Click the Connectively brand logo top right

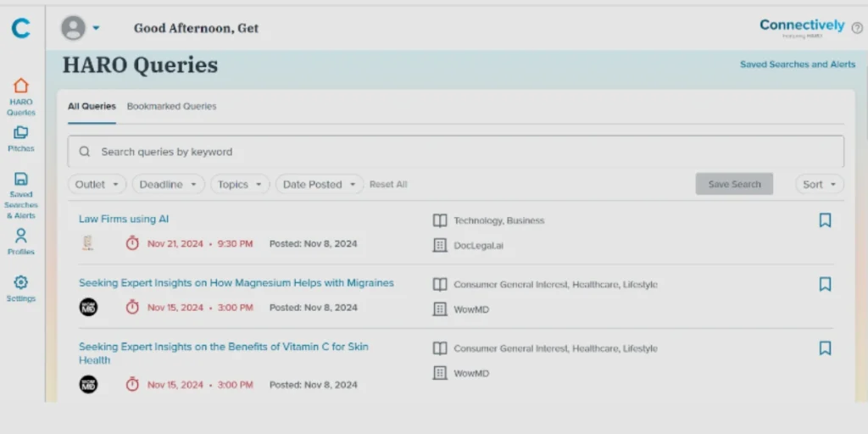(x=802, y=28)
